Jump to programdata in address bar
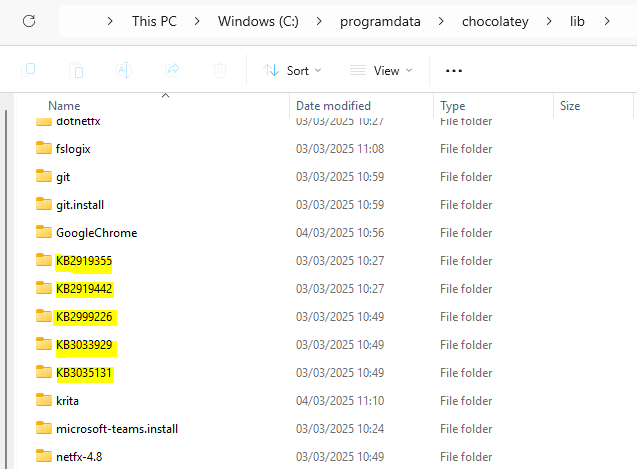 click(392, 21)
